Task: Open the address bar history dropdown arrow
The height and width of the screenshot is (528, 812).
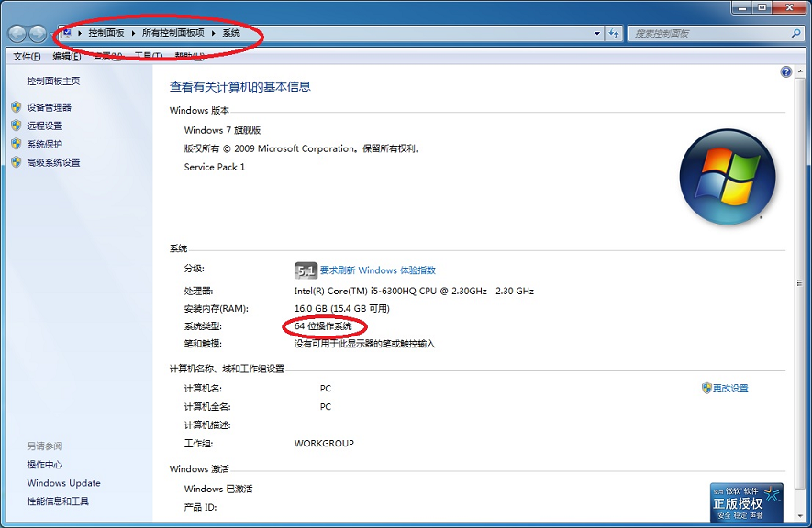Action: [597, 33]
